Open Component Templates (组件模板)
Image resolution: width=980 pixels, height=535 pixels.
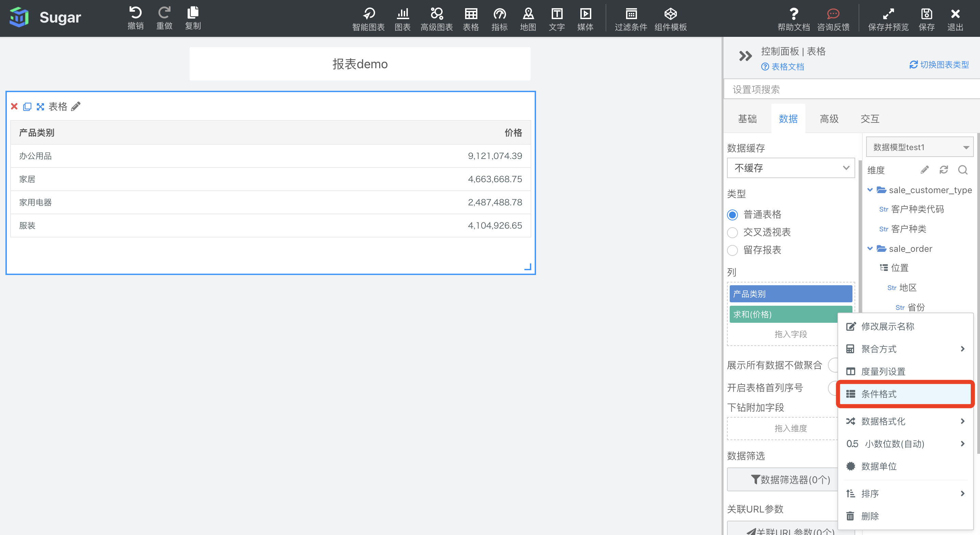(x=670, y=19)
